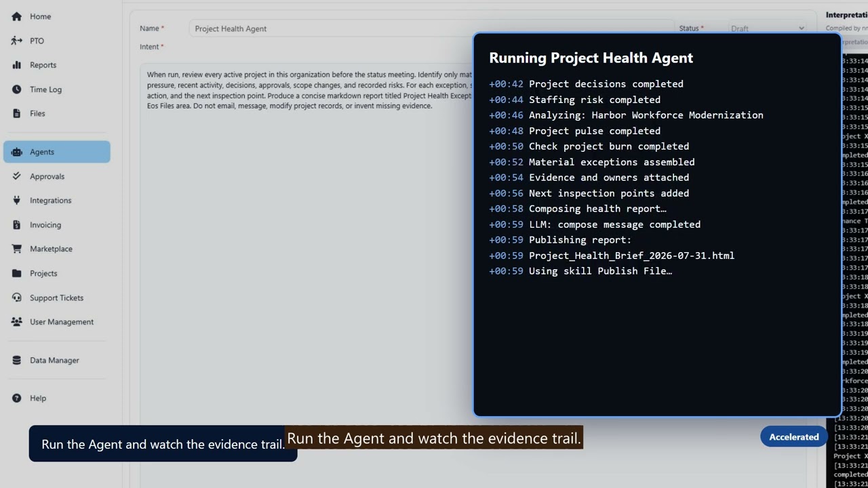Click the Projects folder icon
868x488 pixels.
16,273
